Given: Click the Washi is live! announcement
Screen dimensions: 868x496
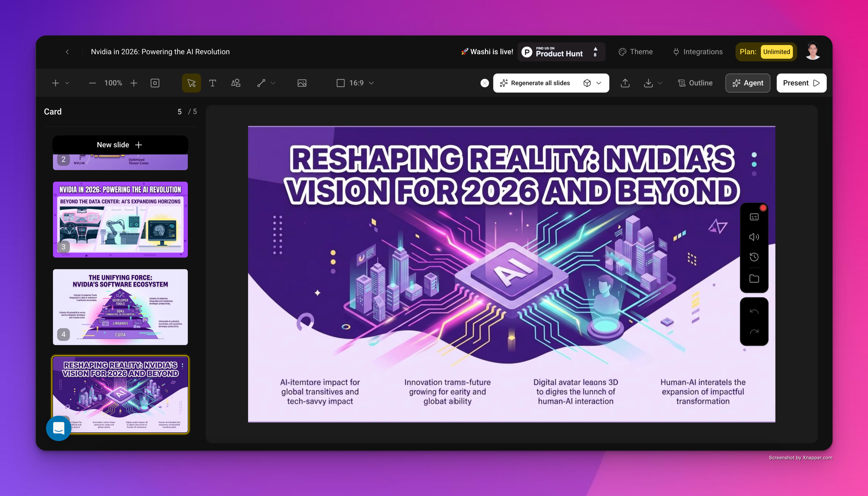Looking at the screenshot, I should click(x=487, y=52).
